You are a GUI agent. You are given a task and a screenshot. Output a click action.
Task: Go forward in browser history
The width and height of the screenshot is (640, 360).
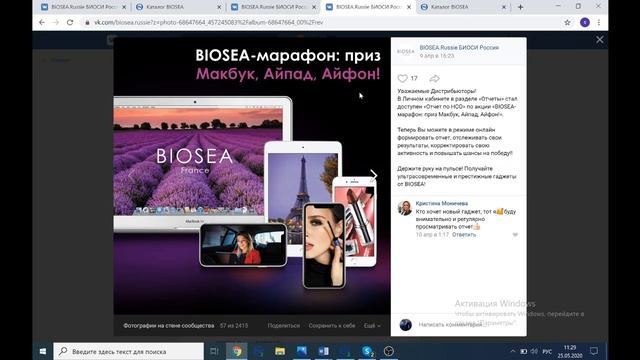(x=56, y=22)
